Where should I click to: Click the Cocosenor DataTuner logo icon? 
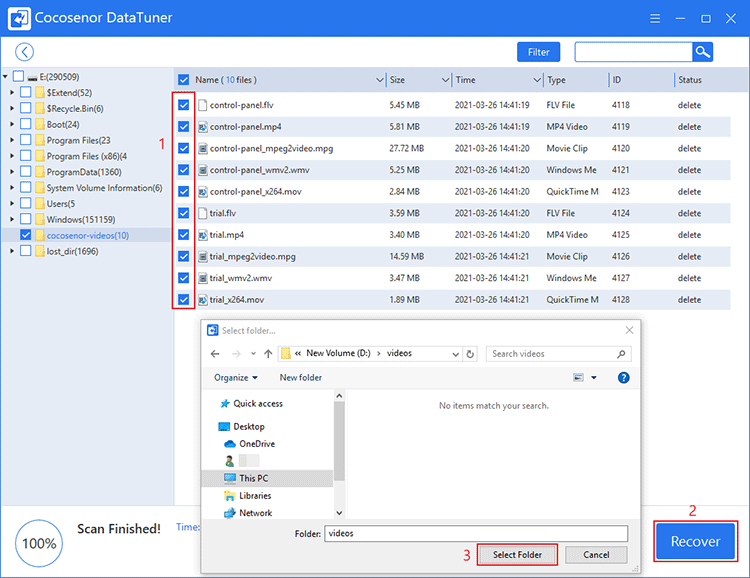pos(20,18)
